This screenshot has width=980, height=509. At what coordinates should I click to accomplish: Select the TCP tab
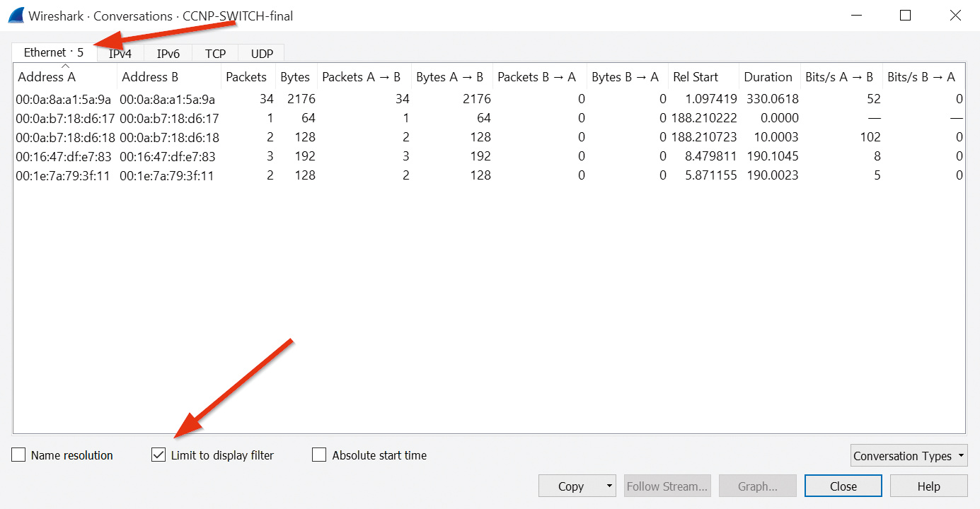[x=215, y=54]
